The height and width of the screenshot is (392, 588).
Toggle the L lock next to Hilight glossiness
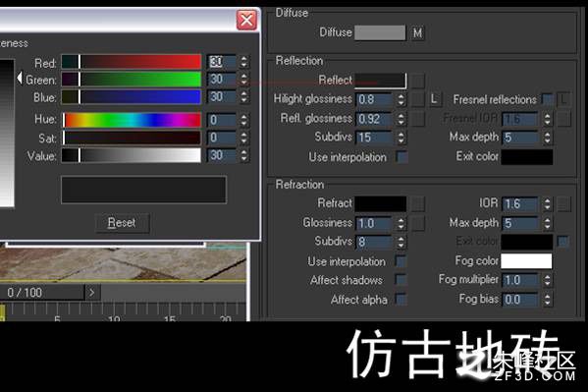(435, 99)
